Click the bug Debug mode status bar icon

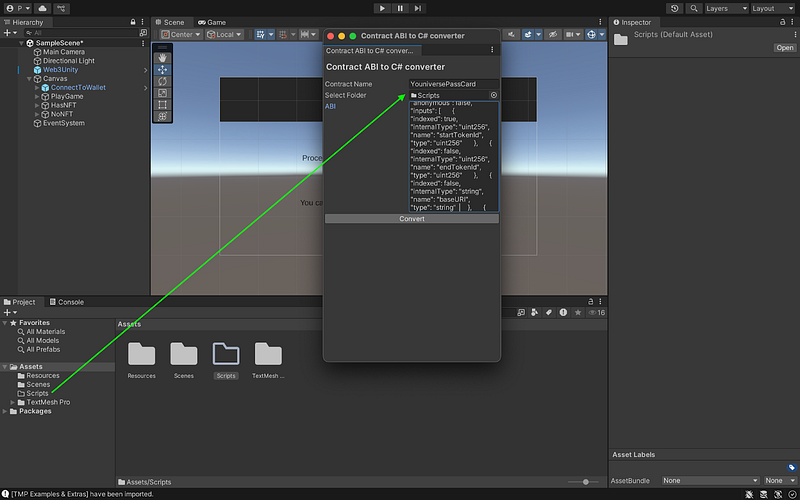click(749, 494)
